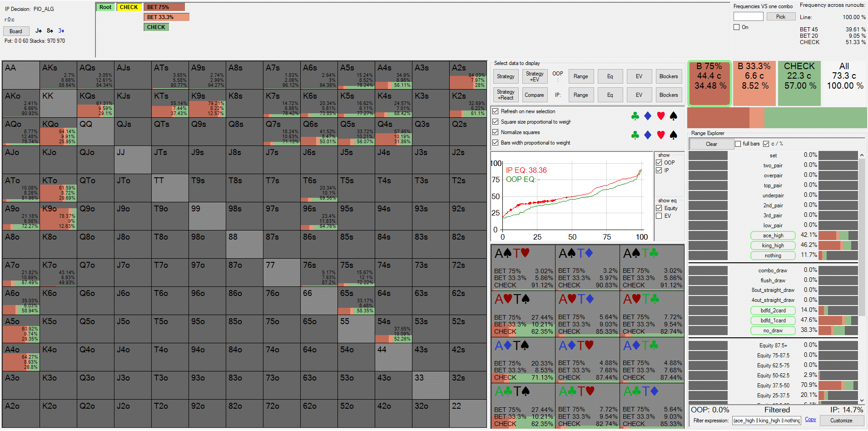Select the yellow CHECK node beside Root
Screen dimensions: 868x431
coord(129,7)
